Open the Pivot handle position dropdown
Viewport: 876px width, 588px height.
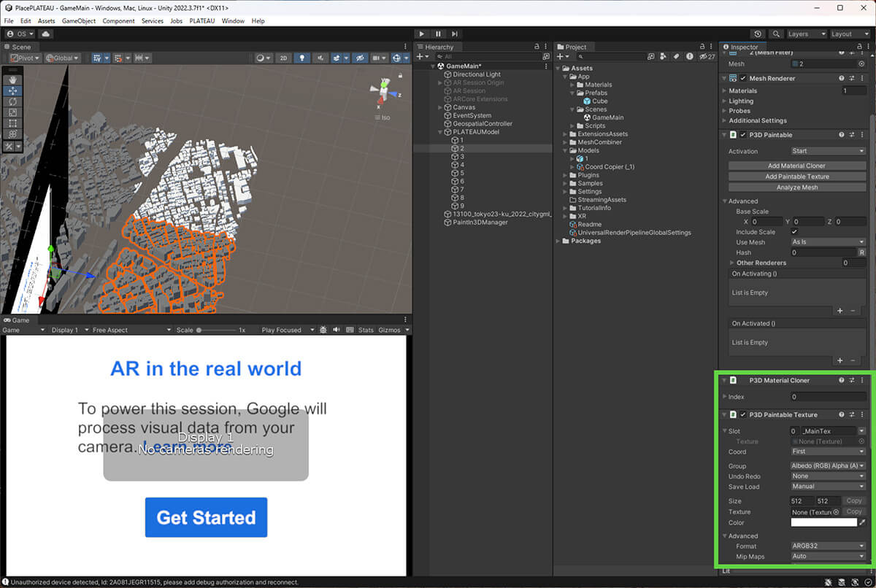pos(26,58)
